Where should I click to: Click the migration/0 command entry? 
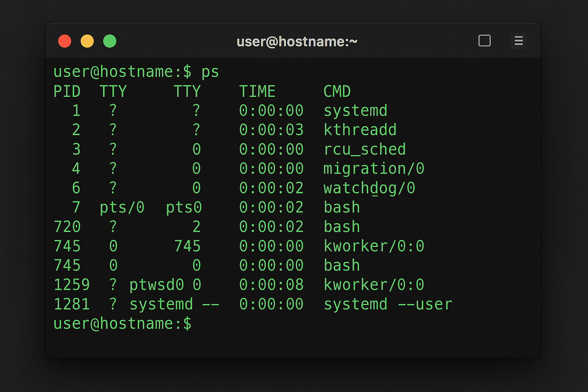[x=374, y=168]
